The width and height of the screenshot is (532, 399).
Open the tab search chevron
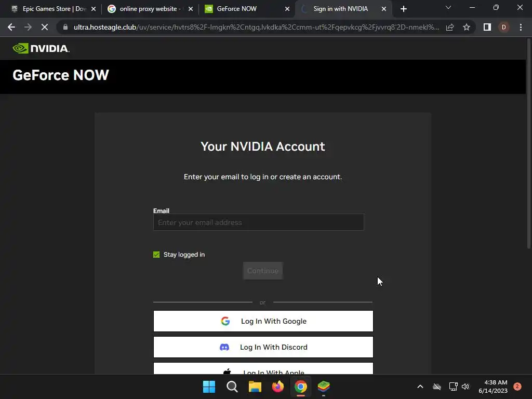coord(448,7)
